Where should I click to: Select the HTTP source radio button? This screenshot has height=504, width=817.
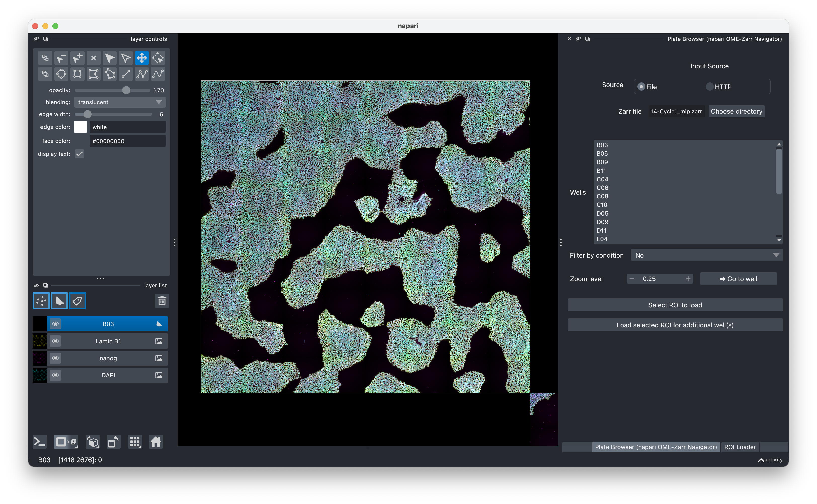[x=709, y=87]
